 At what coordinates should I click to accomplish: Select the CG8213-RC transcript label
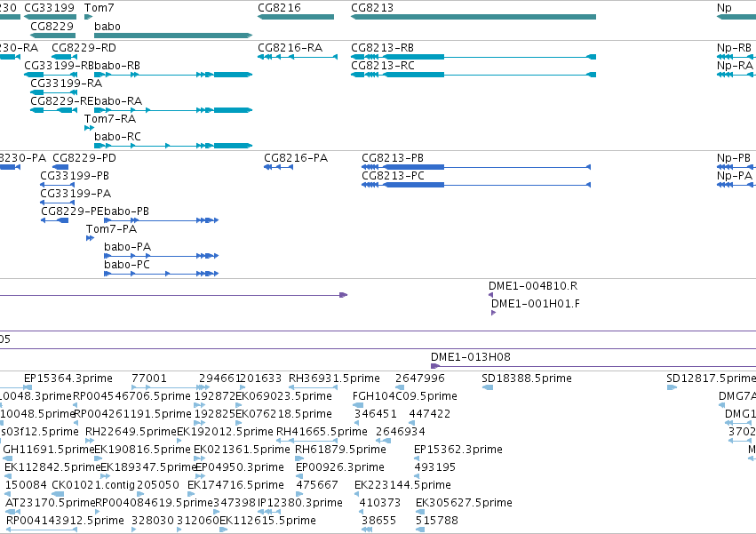point(383,66)
